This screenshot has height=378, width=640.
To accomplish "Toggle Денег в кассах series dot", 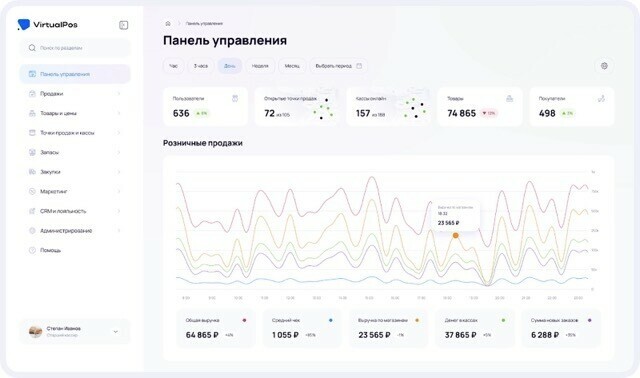I will [503, 320].
